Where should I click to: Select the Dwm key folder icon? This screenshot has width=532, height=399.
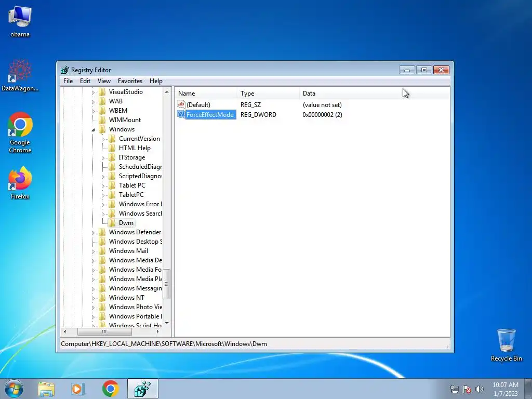[112, 222]
